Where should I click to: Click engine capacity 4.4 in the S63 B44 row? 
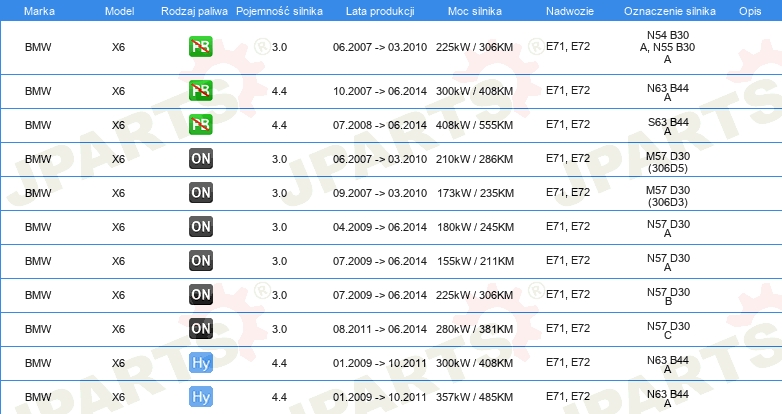pyautogui.click(x=279, y=125)
